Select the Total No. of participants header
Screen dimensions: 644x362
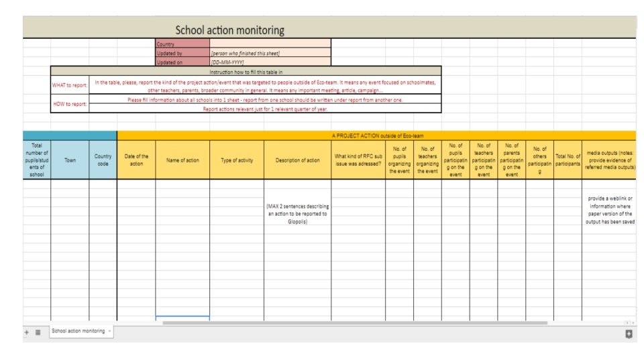[x=568, y=160]
